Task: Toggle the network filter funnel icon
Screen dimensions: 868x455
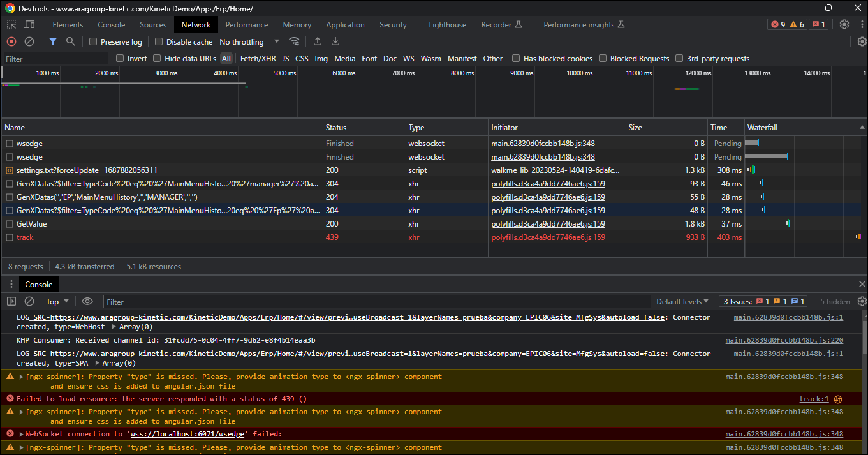Action: coord(53,41)
